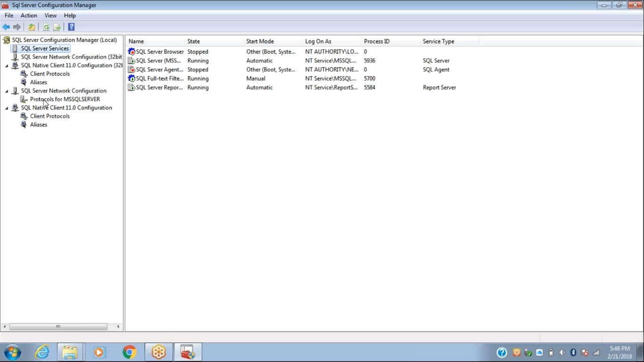Click the Export List toolbar icon
The height and width of the screenshot is (362, 644).
[x=57, y=27]
